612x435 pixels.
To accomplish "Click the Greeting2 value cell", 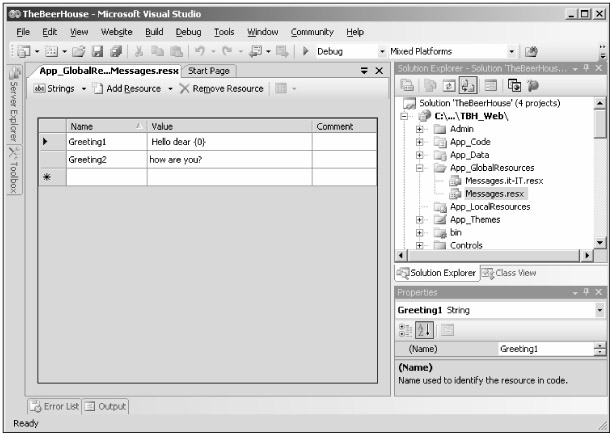I will [228, 159].
